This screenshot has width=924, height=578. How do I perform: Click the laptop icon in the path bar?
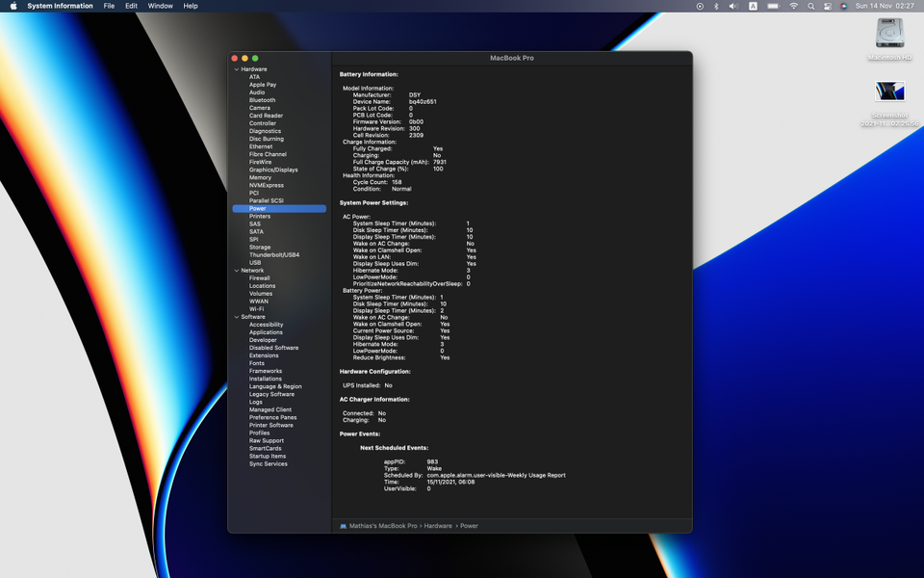(343, 526)
